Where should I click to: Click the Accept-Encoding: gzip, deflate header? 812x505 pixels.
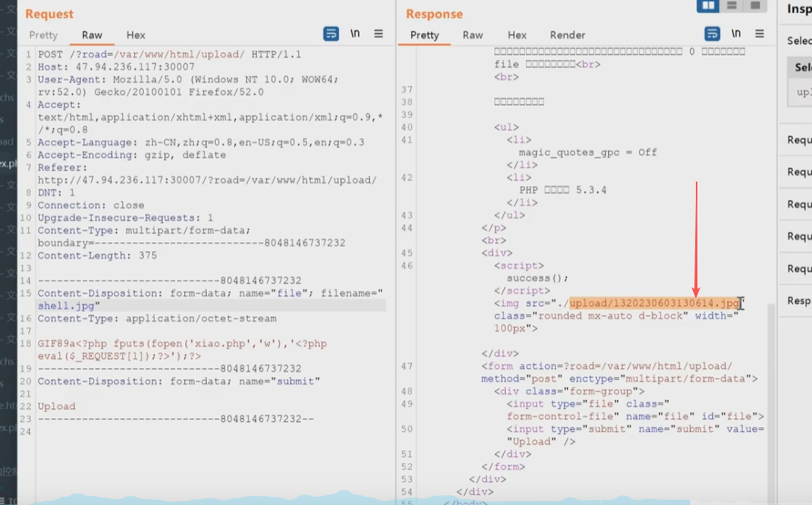coord(132,155)
